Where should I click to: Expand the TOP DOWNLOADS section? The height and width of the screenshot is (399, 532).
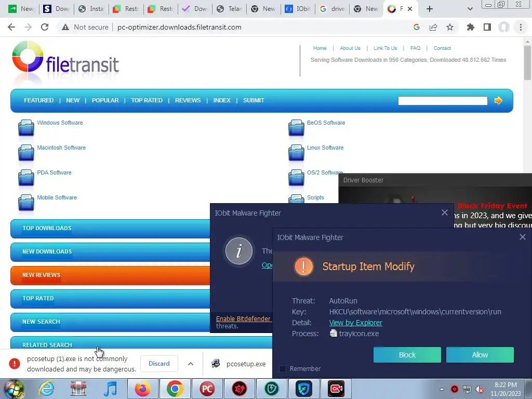pyautogui.click(x=110, y=229)
